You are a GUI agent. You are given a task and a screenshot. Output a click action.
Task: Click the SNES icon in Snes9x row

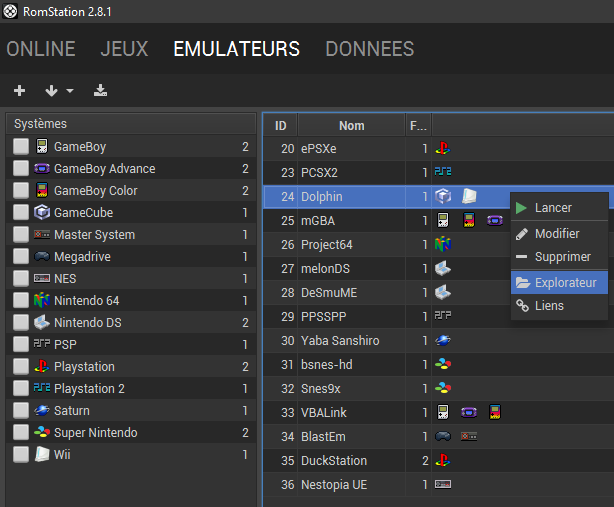click(443, 388)
